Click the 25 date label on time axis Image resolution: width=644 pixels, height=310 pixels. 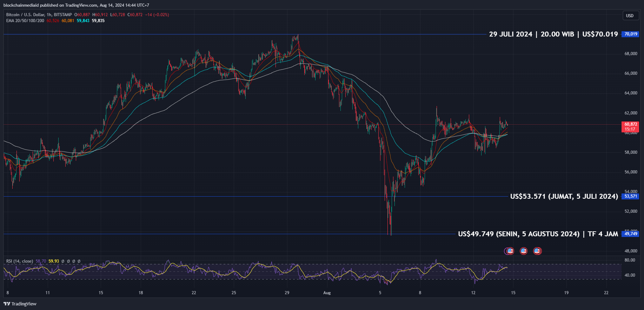click(x=234, y=293)
